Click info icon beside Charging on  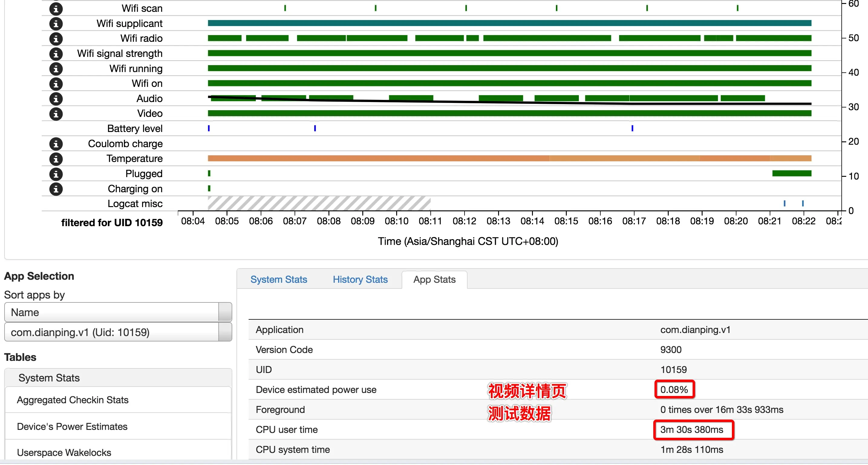point(56,189)
